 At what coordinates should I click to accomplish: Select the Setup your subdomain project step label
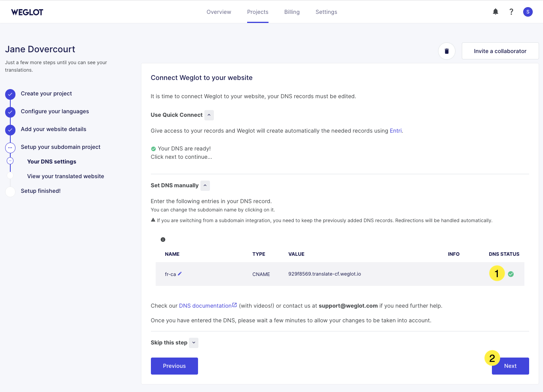pos(61,147)
